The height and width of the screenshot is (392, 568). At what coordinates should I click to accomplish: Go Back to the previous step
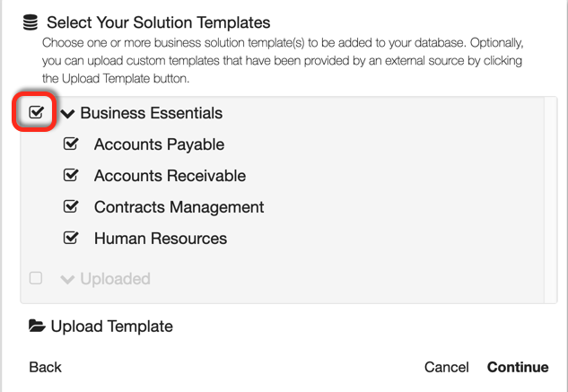click(x=46, y=367)
